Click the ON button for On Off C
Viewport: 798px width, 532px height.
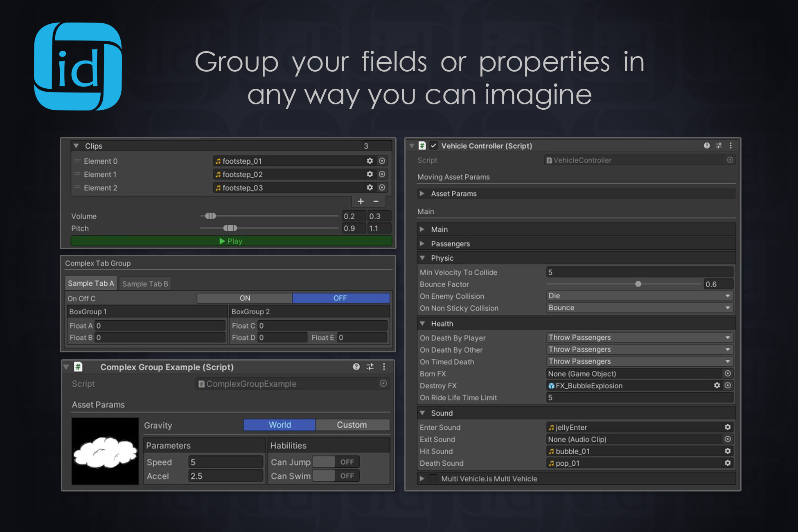245,298
